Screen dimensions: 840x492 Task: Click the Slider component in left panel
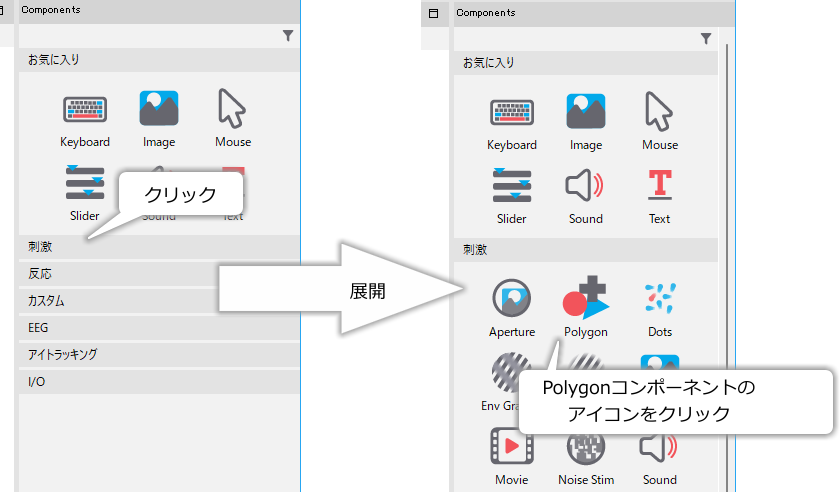(85, 193)
